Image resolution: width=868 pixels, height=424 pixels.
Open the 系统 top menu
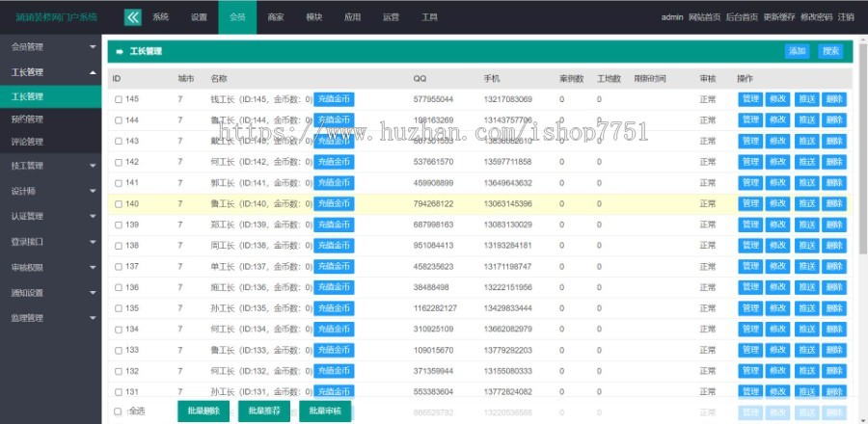point(160,17)
